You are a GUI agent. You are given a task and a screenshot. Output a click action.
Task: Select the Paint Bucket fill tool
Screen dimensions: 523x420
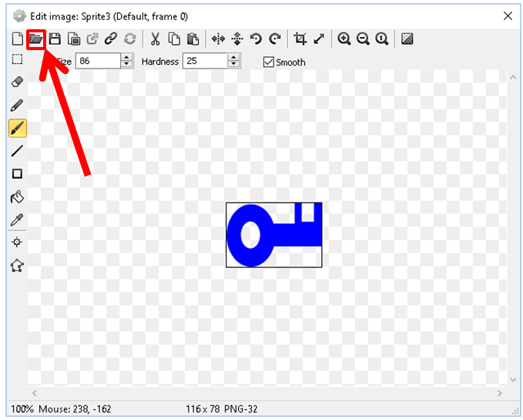click(18, 197)
